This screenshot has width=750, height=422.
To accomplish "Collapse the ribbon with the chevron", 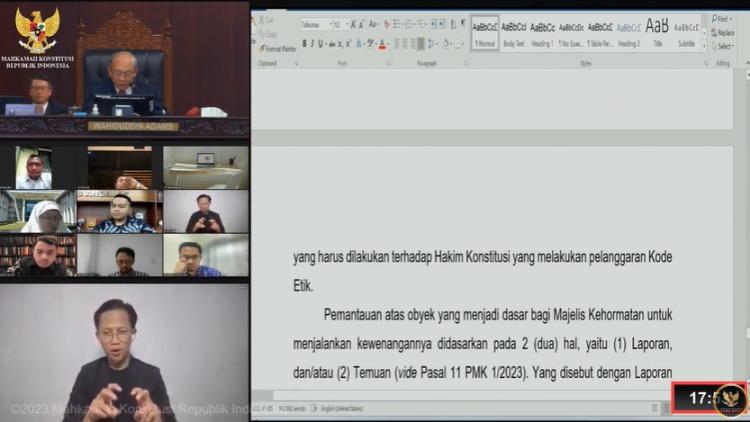I will coord(747,63).
